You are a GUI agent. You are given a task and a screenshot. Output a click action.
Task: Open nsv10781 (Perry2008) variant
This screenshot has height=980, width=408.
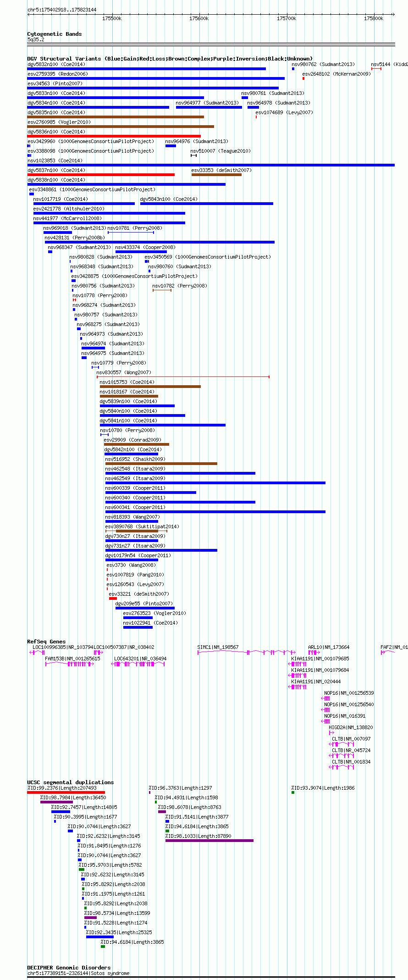(131, 233)
